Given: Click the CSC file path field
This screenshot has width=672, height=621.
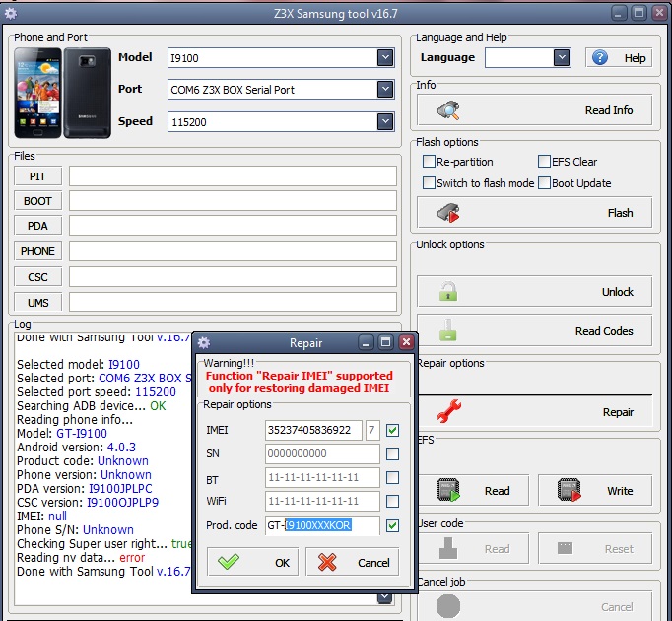Looking at the screenshot, I should [233, 277].
